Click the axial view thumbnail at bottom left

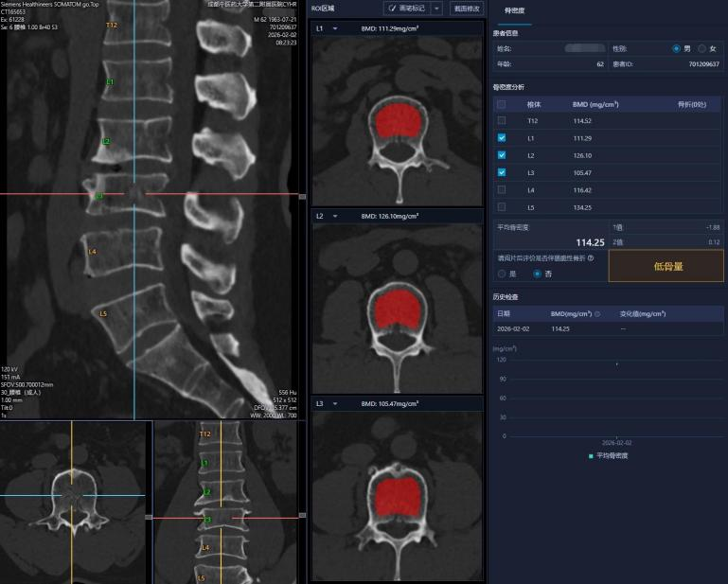[74, 502]
